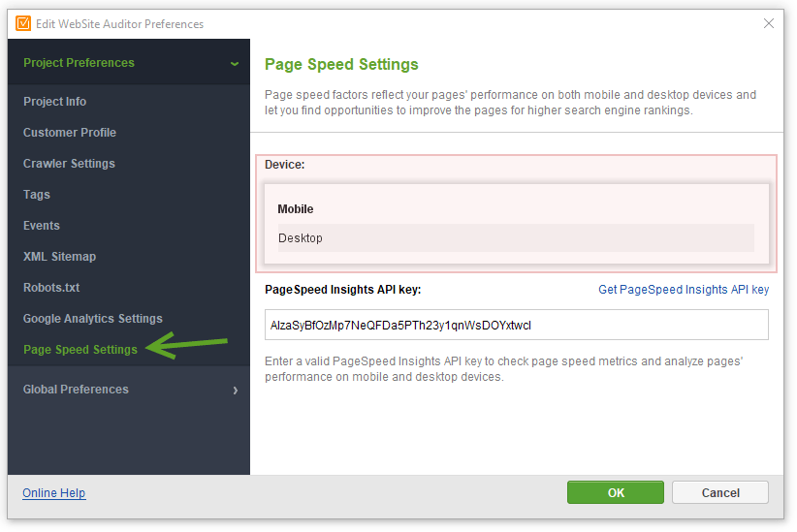Confirm settings with the OK button

click(x=616, y=492)
